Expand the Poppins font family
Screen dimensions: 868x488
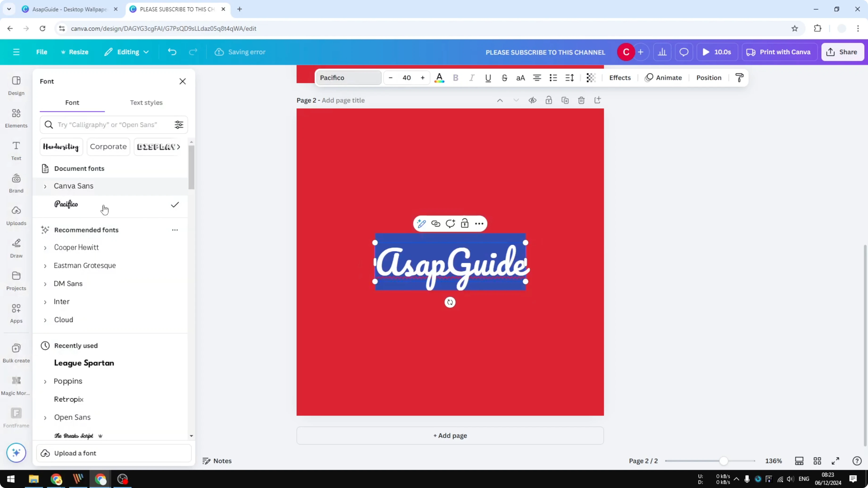click(46, 381)
